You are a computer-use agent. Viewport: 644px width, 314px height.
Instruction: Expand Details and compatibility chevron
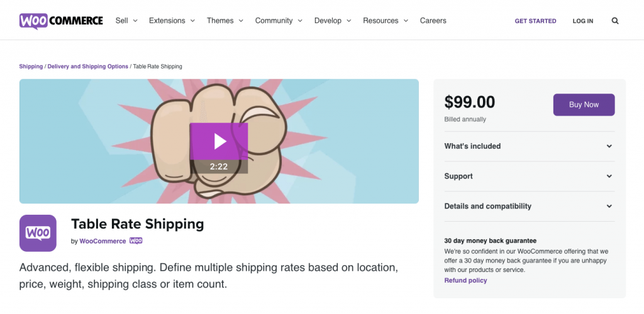pyautogui.click(x=609, y=206)
